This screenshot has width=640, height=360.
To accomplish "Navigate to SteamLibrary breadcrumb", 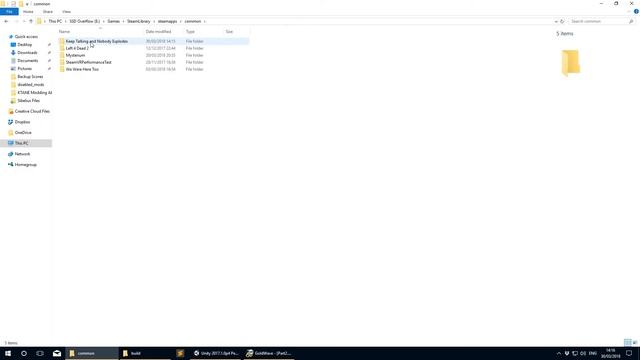I will pyautogui.click(x=139, y=21).
